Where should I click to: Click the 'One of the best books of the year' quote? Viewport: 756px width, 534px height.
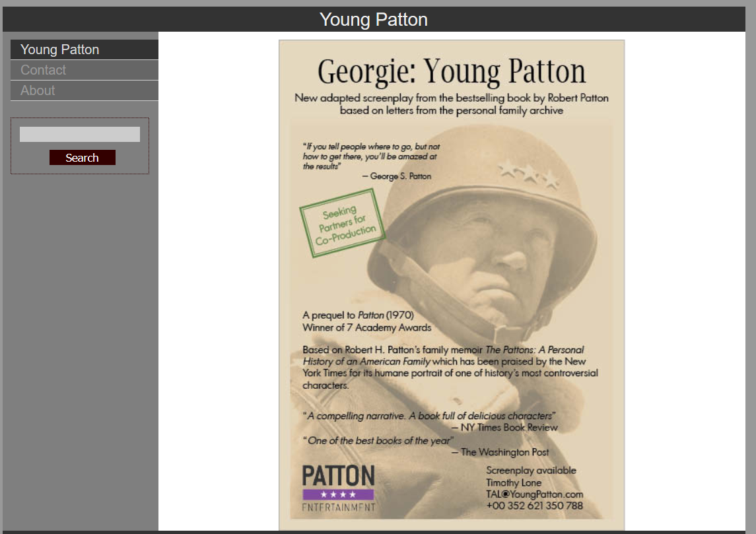[378, 440]
